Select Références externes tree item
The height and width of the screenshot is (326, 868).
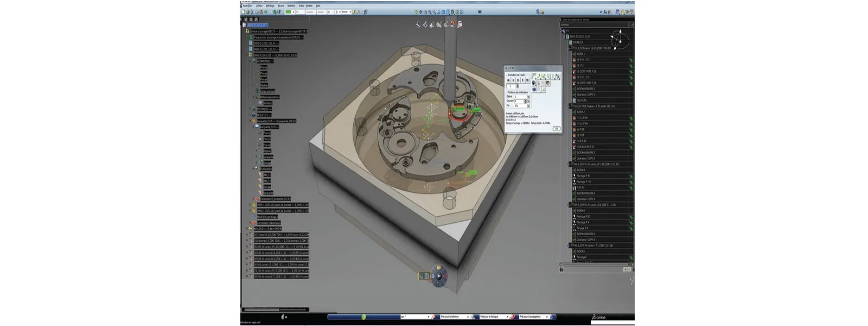click(x=270, y=97)
